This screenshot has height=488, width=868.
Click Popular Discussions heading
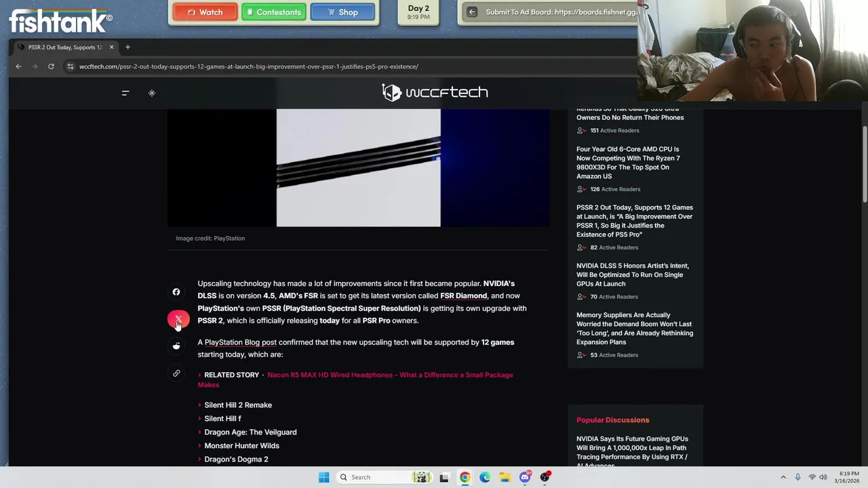613,420
